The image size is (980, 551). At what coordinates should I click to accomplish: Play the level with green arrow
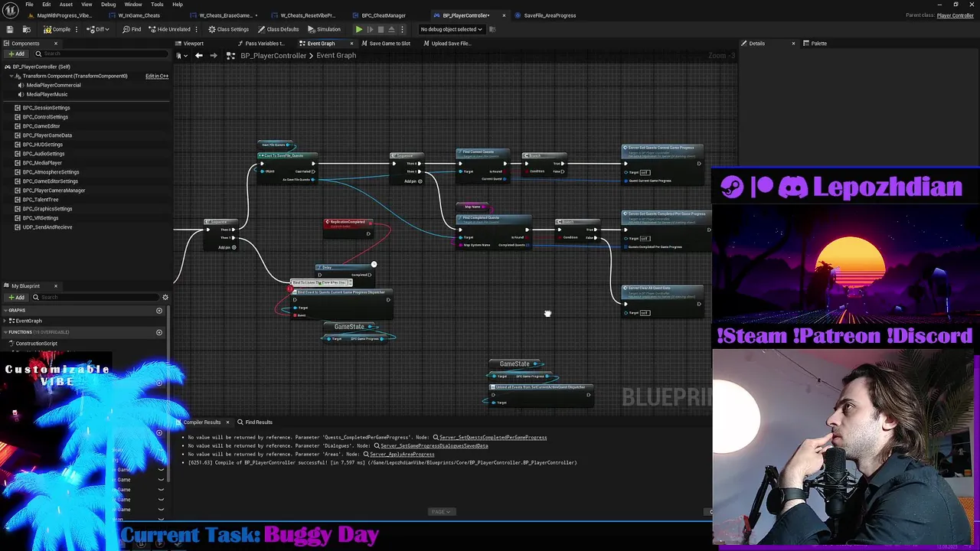coord(359,29)
